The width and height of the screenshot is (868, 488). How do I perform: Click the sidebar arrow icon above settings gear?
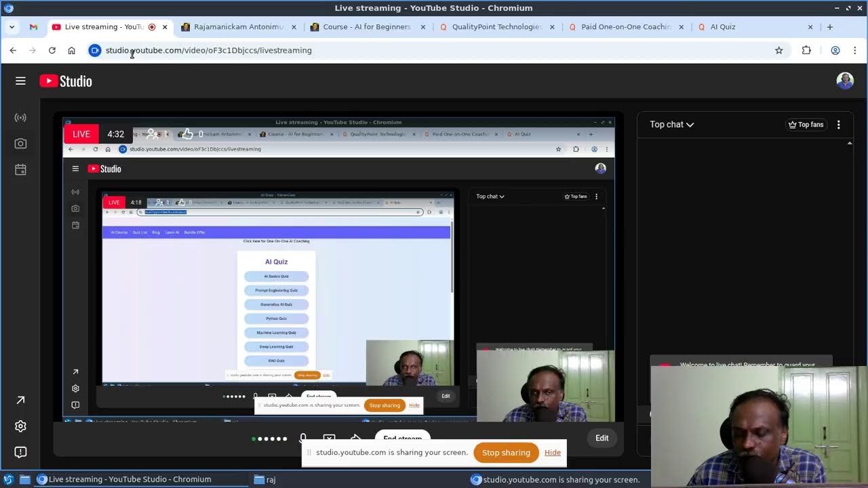(20, 401)
